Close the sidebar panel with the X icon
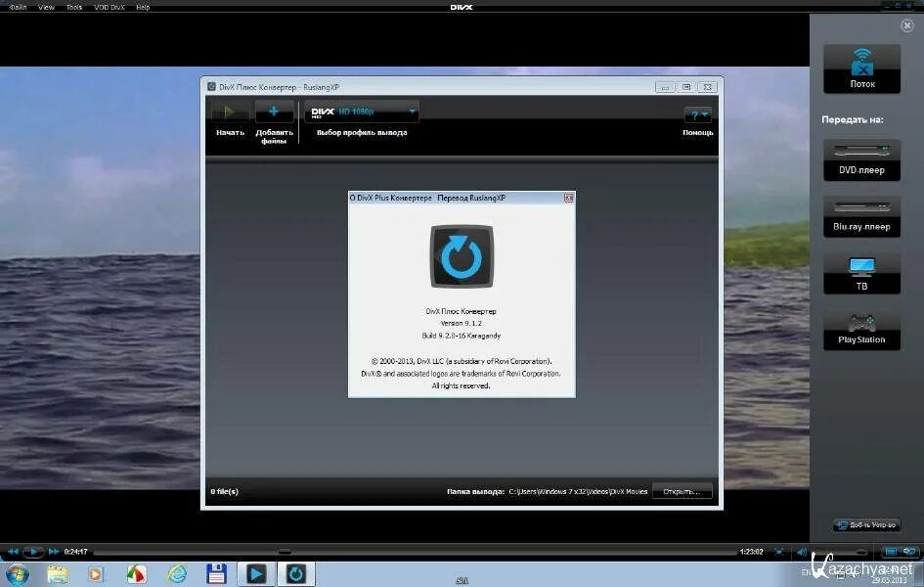This screenshot has width=924, height=587. point(907,25)
